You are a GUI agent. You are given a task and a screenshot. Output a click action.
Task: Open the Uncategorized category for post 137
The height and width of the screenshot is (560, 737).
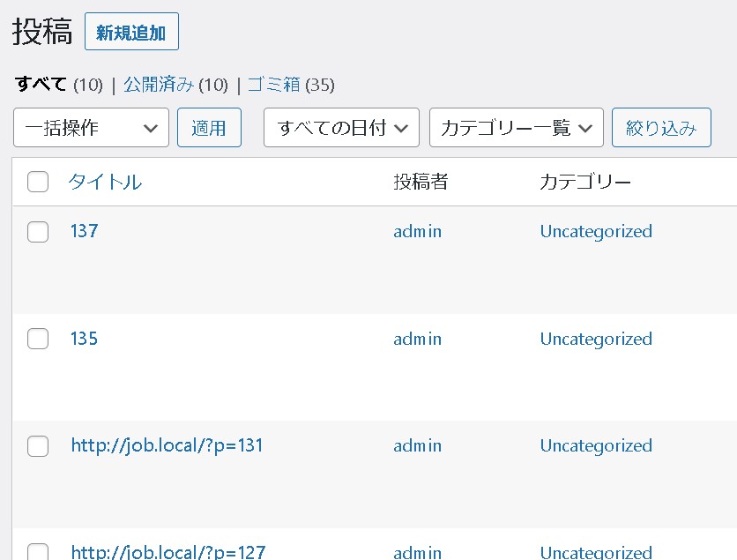[x=596, y=231]
